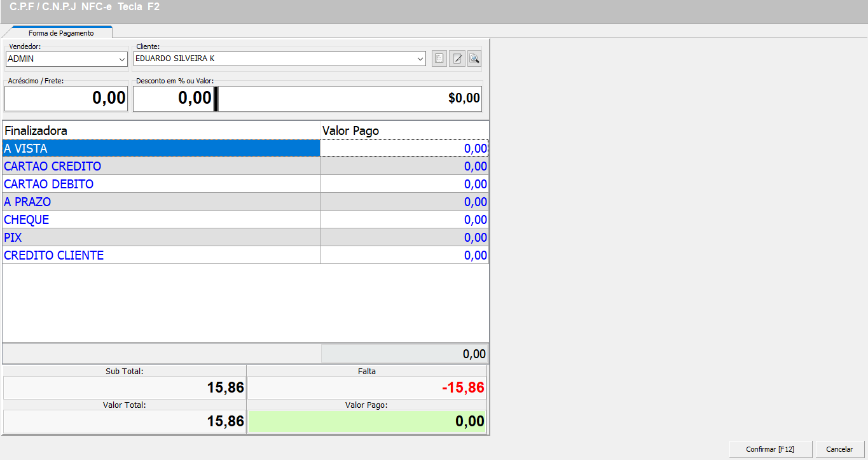Click Valor Pago cell for A VISTA
The width and height of the screenshot is (868, 460).
404,148
